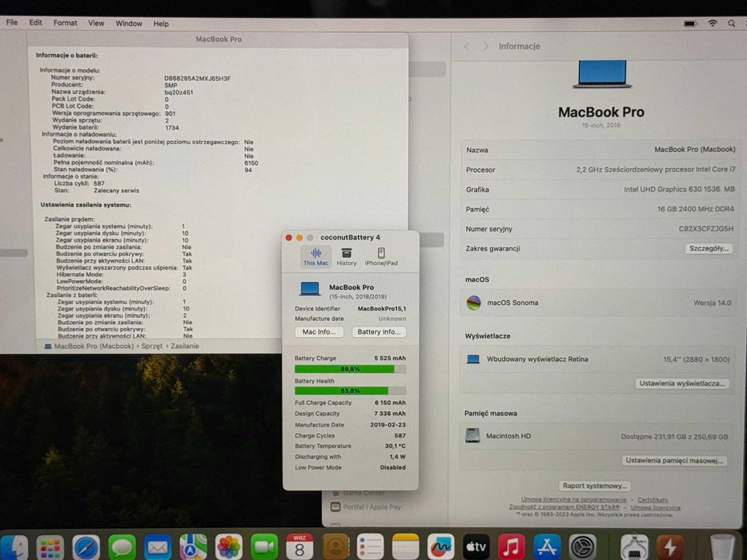Image resolution: width=747 pixels, height=560 pixels.
Task: Open the Window menu
Action: coord(129,23)
